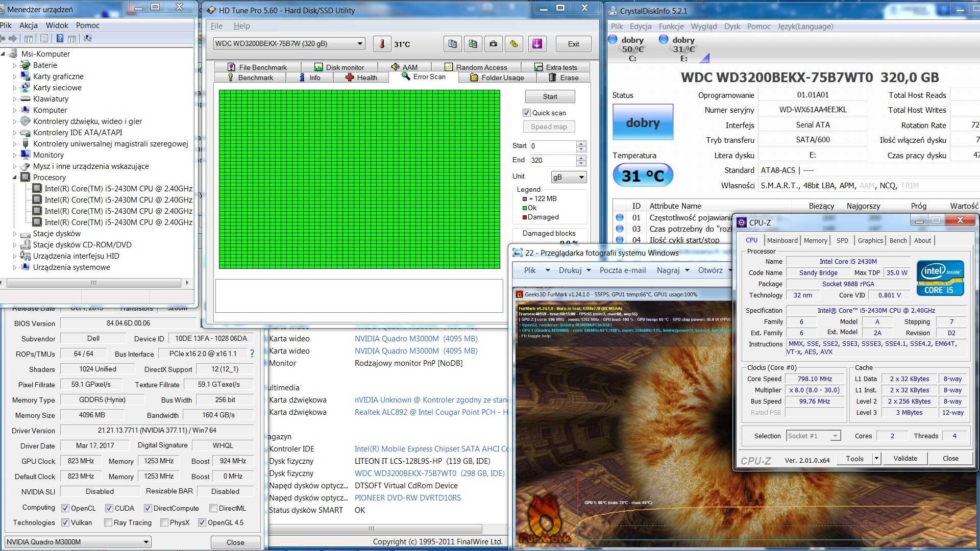Click the Close button in GPU-Z
Image resolution: width=980 pixels, height=551 pixels.
coord(235,542)
